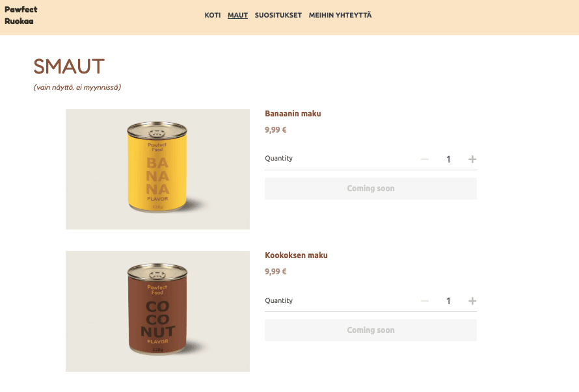Open the yellow banana can image

(x=157, y=169)
